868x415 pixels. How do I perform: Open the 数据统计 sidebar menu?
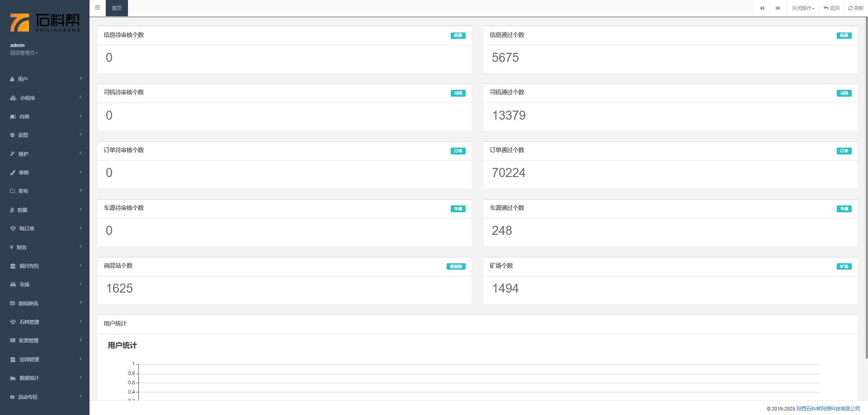tap(45, 378)
